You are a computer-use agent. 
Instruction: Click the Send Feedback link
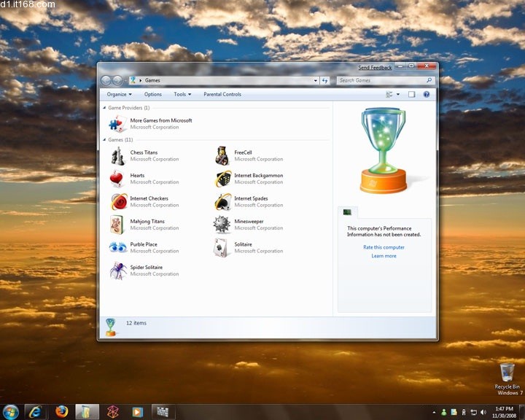pos(375,68)
